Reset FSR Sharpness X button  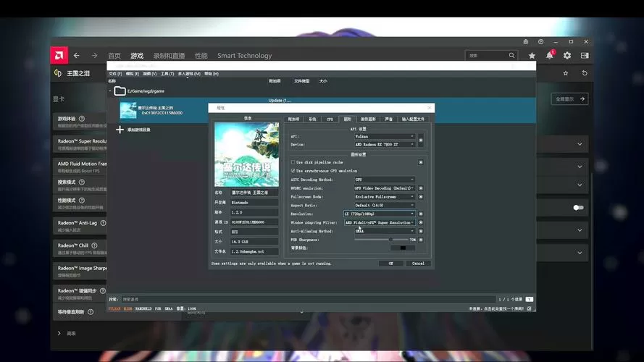click(x=421, y=240)
